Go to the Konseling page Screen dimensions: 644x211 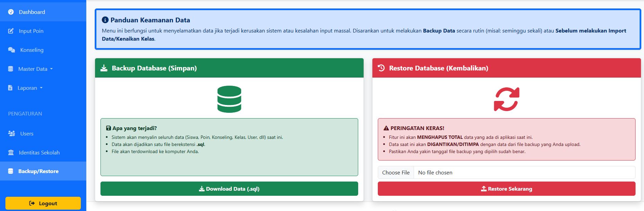tap(32, 50)
